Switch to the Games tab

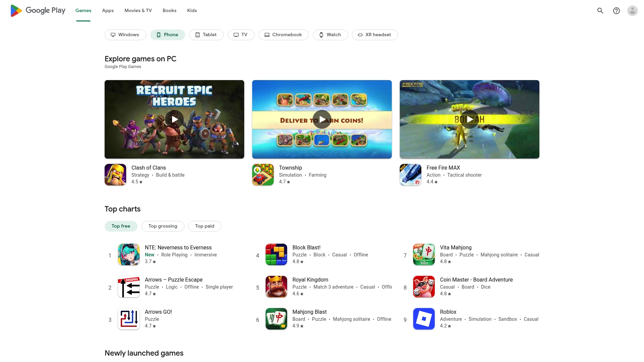83,11
